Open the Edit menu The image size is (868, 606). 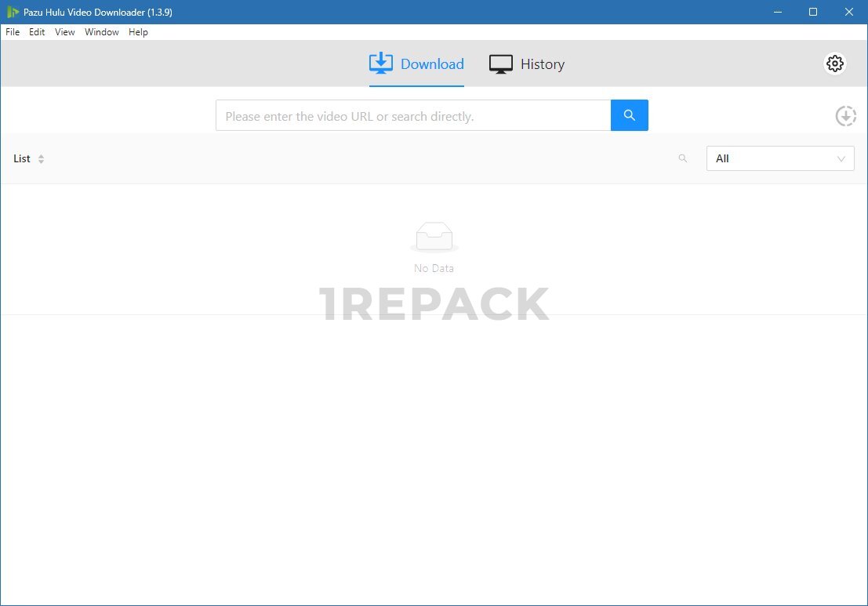(x=37, y=32)
